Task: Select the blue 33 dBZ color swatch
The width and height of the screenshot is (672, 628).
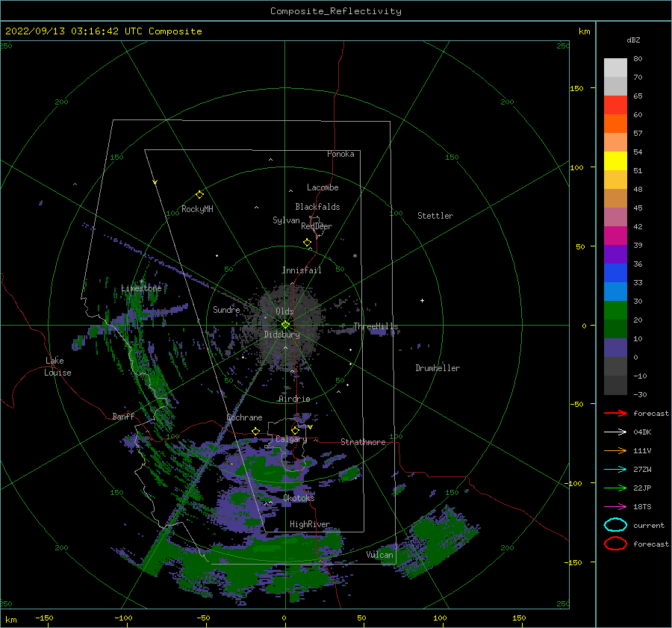Action: [615, 273]
